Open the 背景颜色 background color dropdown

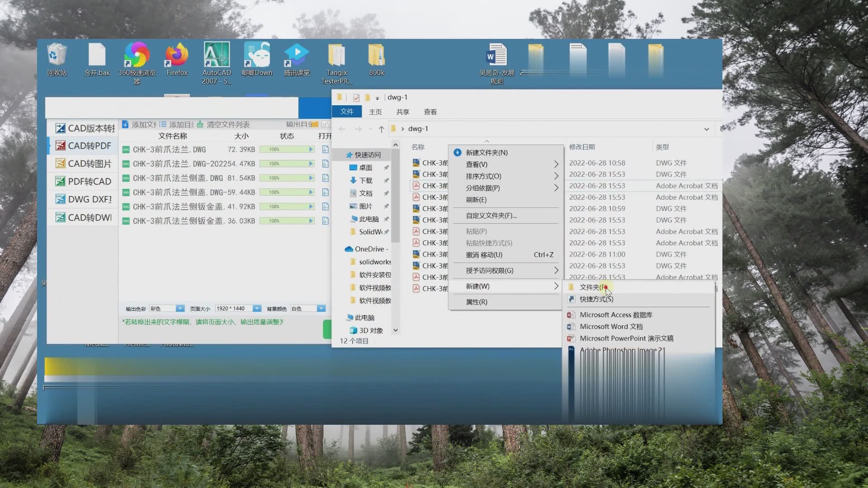[321, 308]
